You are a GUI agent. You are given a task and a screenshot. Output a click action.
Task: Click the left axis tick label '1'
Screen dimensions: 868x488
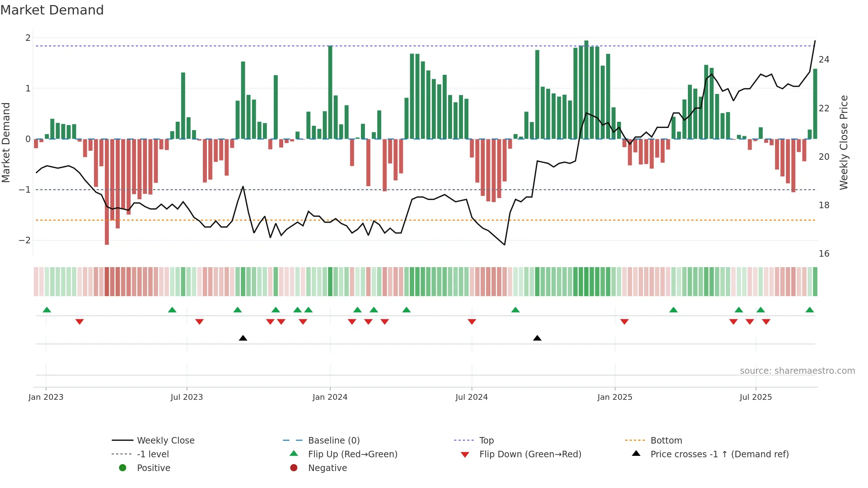click(28, 88)
